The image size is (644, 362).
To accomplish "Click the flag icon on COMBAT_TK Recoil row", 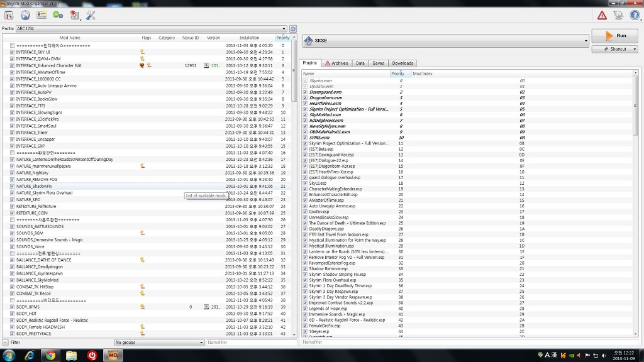I will [142, 293].
